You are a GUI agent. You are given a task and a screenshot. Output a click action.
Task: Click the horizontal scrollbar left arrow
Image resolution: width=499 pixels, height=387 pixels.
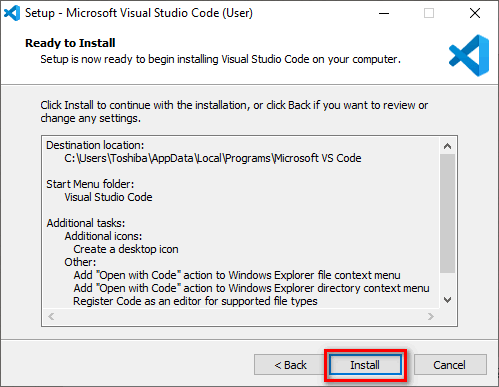(x=51, y=316)
